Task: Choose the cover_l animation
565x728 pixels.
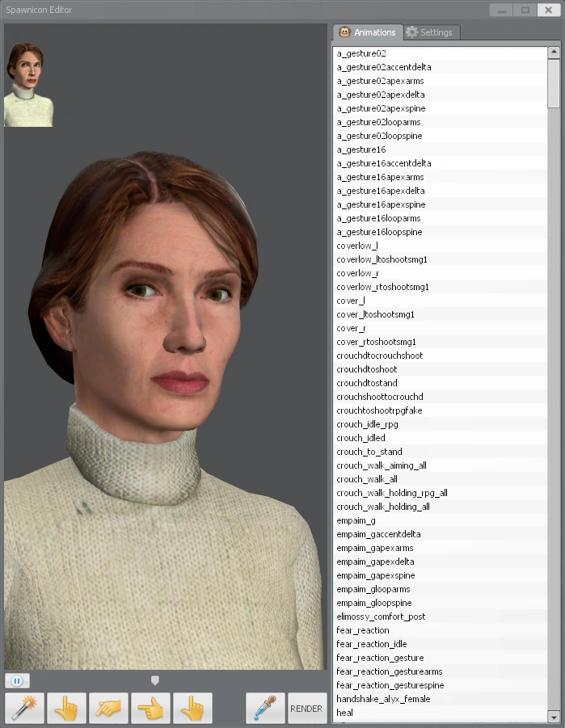Action: pyautogui.click(x=440, y=301)
